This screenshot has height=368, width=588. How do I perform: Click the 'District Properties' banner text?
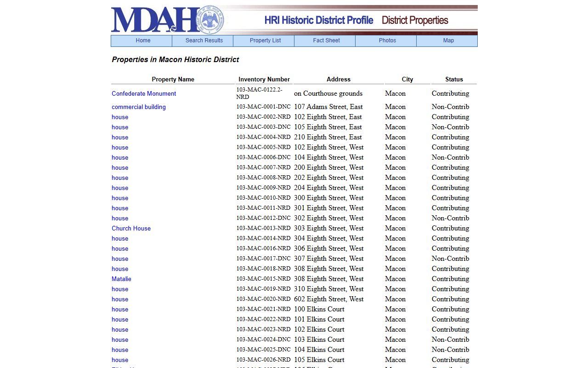pyautogui.click(x=415, y=20)
